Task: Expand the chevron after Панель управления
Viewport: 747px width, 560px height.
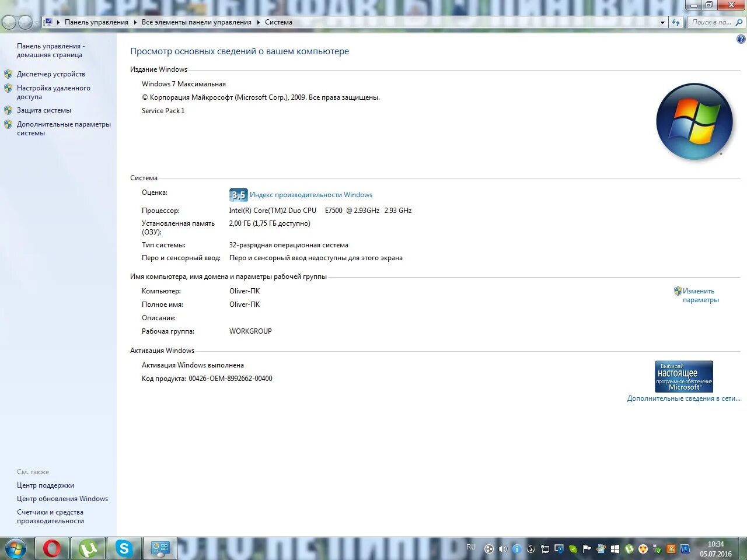Action: point(135,22)
